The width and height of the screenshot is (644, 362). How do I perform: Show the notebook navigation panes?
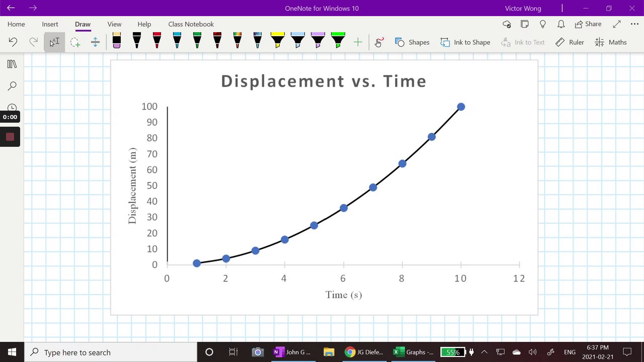pos(12,64)
